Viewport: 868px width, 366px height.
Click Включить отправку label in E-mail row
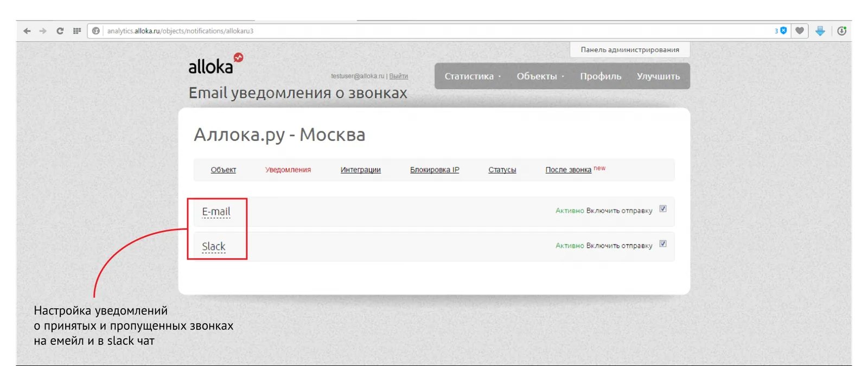tap(620, 210)
